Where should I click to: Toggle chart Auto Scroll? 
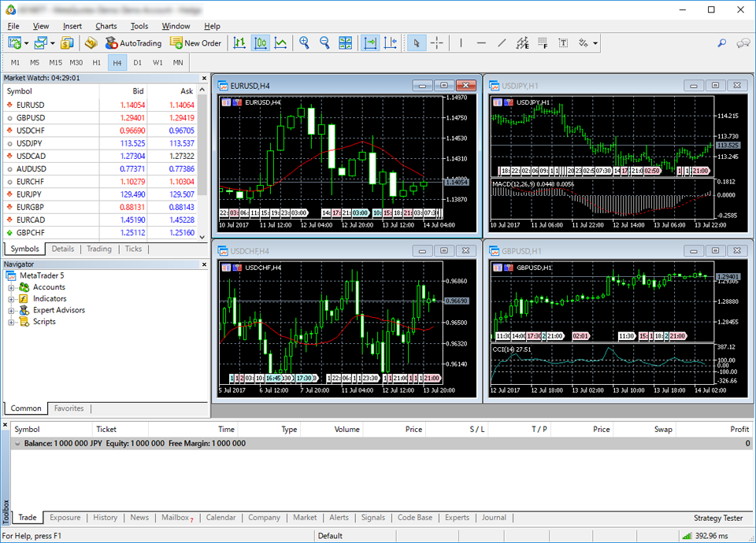(x=370, y=42)
